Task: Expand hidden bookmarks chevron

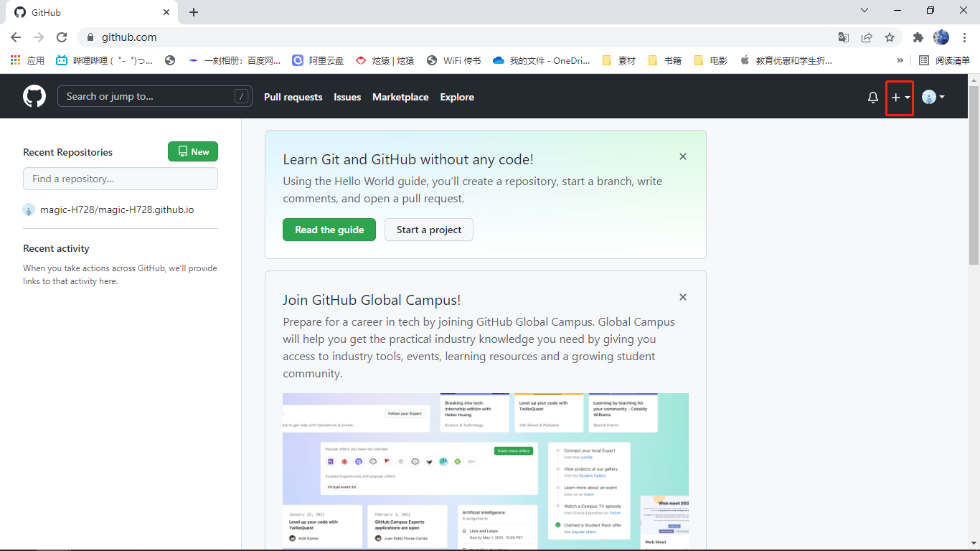Action: 900,60
